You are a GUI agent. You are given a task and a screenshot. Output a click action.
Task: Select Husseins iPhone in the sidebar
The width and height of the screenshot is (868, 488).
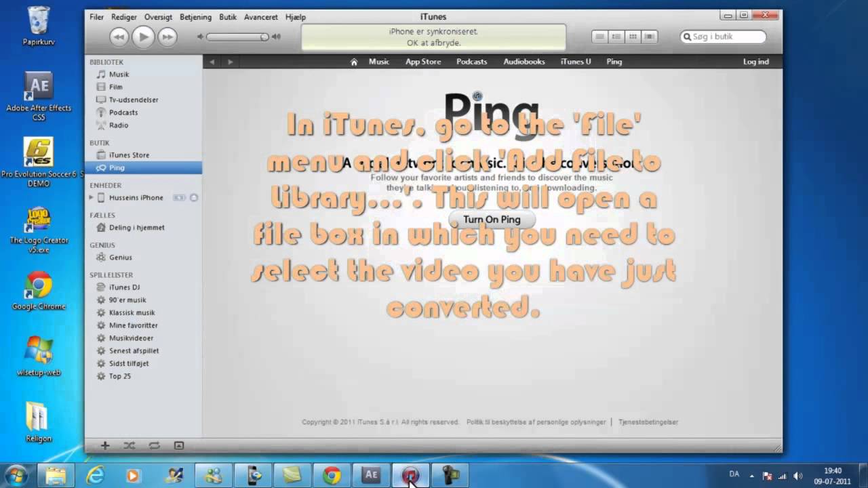coord(136,198)
